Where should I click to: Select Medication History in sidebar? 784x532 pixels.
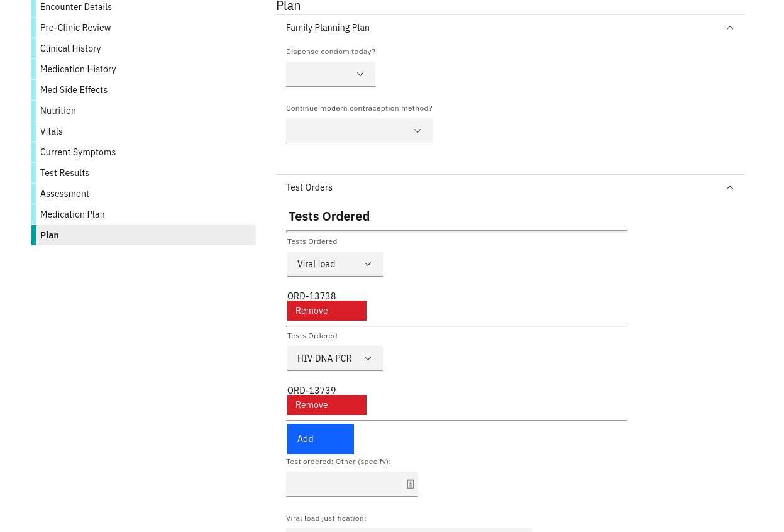point(143,69)
